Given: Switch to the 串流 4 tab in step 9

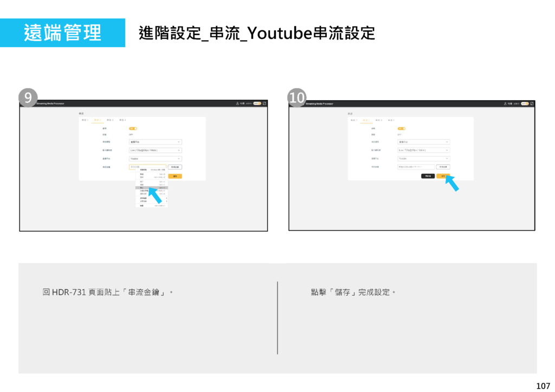Looking at the screenshot, I should coord(122,120).
